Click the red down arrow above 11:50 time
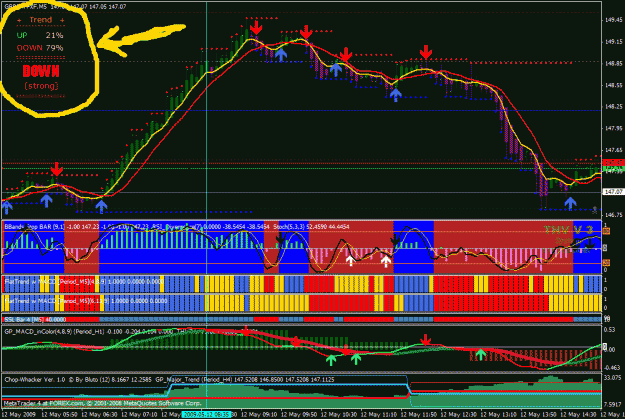This screenshot has width=625, height=419. [426, 52]
